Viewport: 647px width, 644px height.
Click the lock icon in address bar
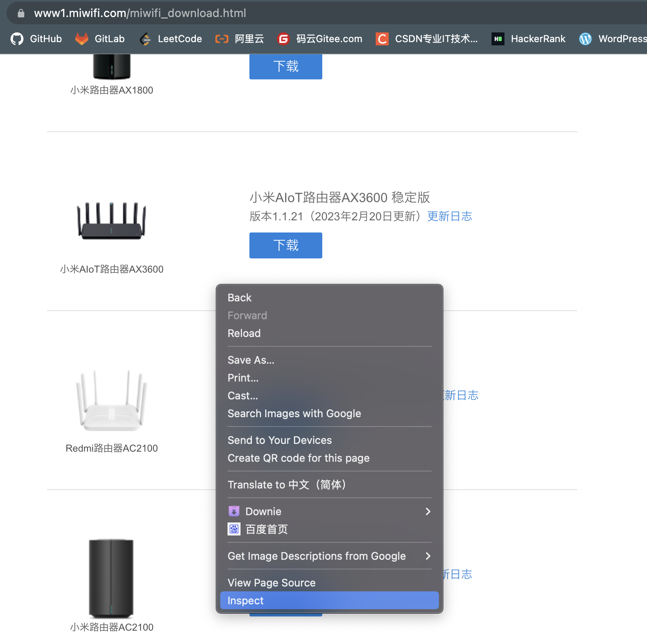click(21, 13)
